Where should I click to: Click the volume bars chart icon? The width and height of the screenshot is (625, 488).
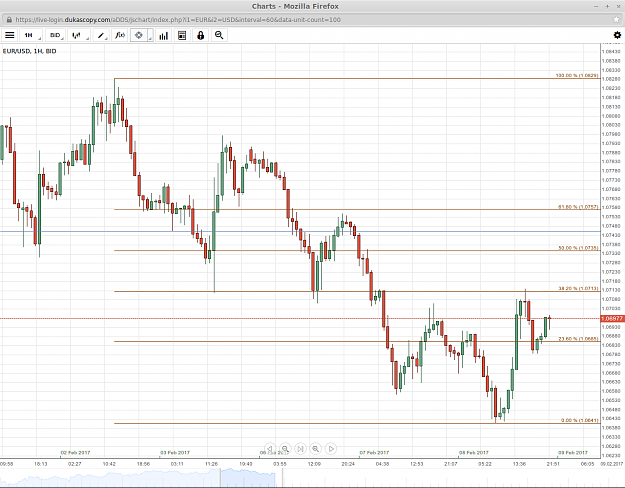(163, 35)
